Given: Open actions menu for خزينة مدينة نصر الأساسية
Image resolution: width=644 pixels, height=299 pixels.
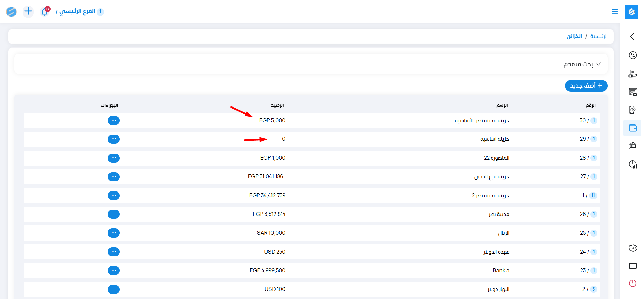Looking at the screenshot, I should click(x=114, y=120).
